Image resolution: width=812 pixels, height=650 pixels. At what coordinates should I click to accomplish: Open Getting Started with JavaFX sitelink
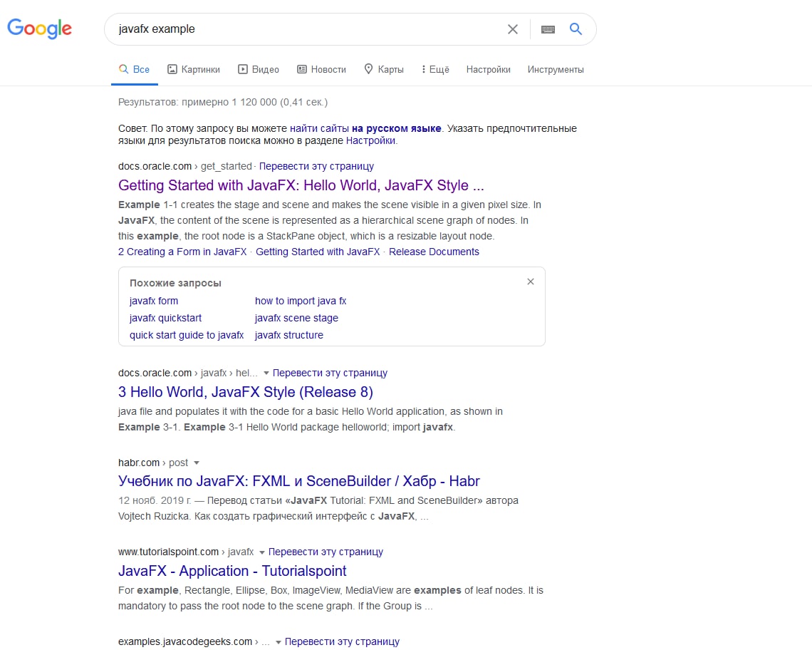(318, 252)
